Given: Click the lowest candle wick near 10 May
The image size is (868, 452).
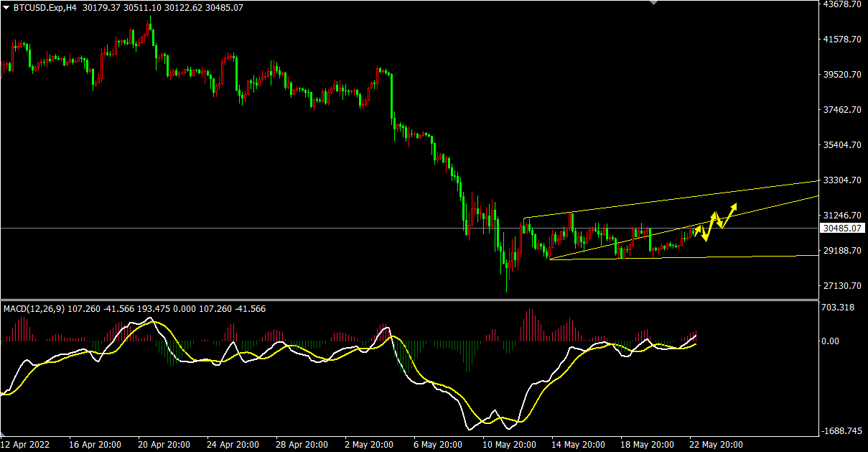Looking at the screenshot, I should [507, 287].
